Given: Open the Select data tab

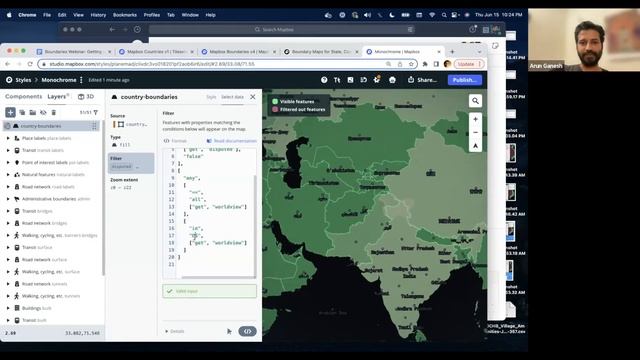Looking at the screenshot, I should 232,97.
